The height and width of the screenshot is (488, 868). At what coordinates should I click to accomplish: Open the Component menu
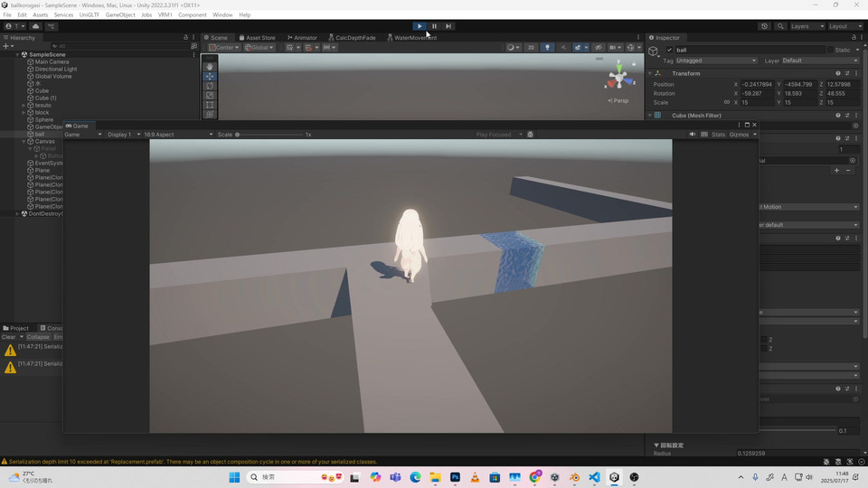pos(192,15)
